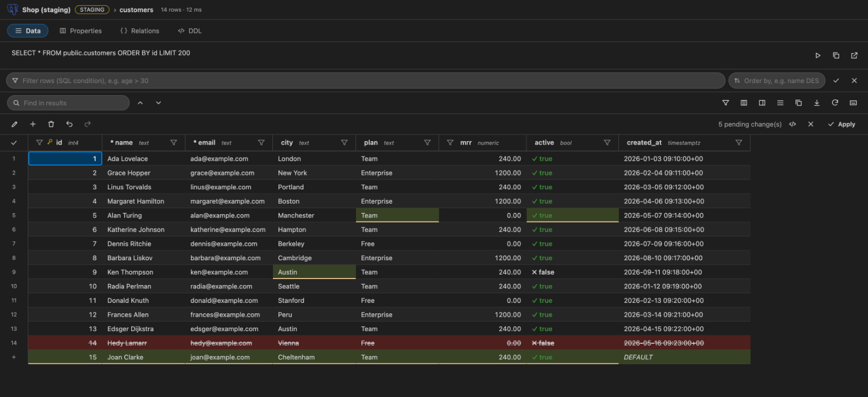Focus the Order by input field
868x397 pixels.
coord(777,81)
